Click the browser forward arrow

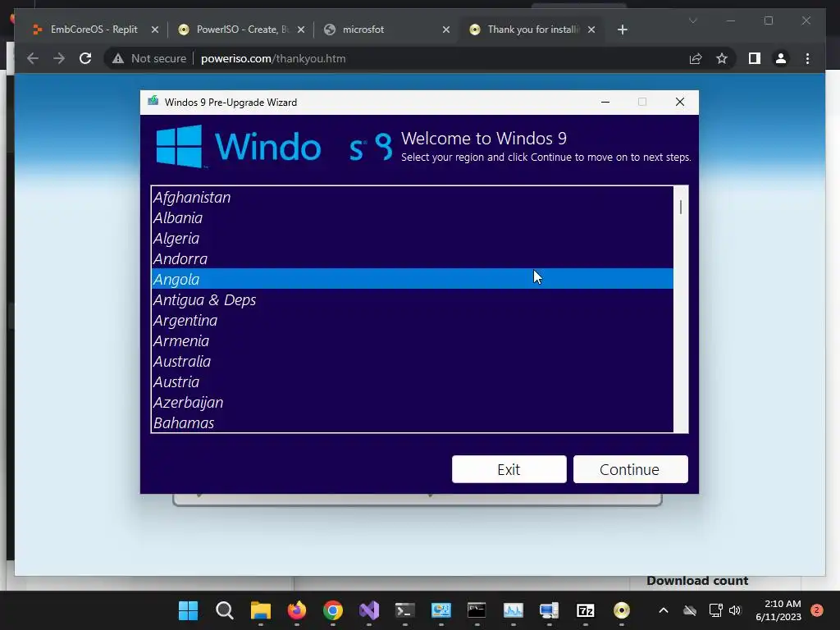59,58
